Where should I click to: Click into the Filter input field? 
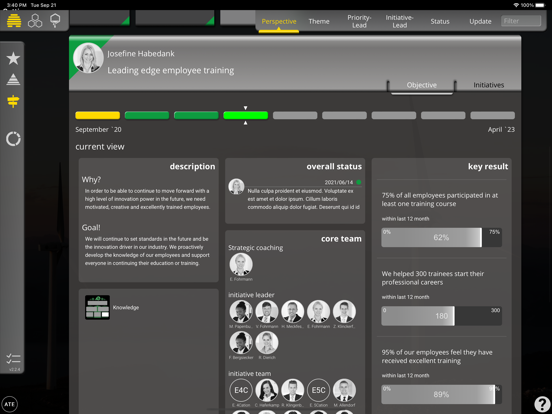[x=521, y=21]
